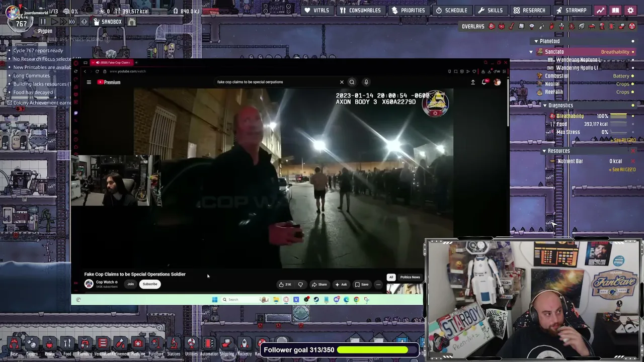Open the Power build category
Screen dimensions: 644x362
pyautogui.click(x=49, y=345)
